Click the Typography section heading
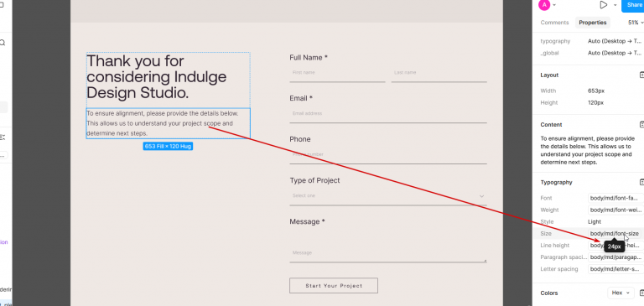 [x=556, y=182]
